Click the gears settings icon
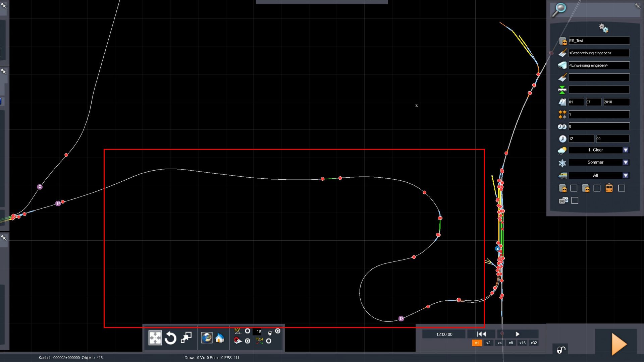 pos(603,28)
